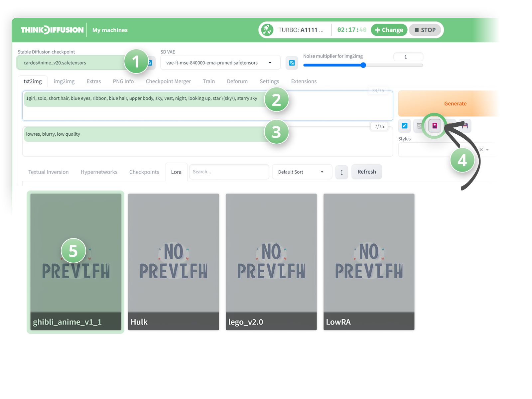Switch to the img2img tab

(64, 81)
